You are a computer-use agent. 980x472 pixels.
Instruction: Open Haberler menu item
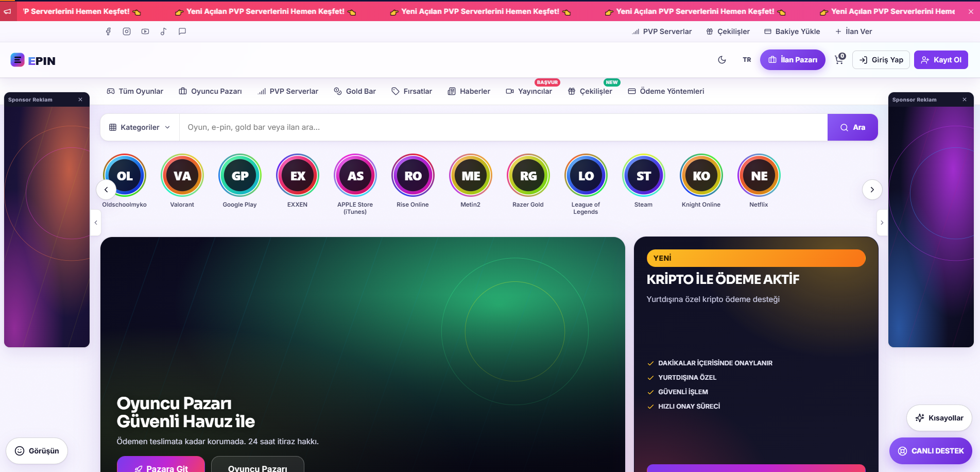click(469, 91)
